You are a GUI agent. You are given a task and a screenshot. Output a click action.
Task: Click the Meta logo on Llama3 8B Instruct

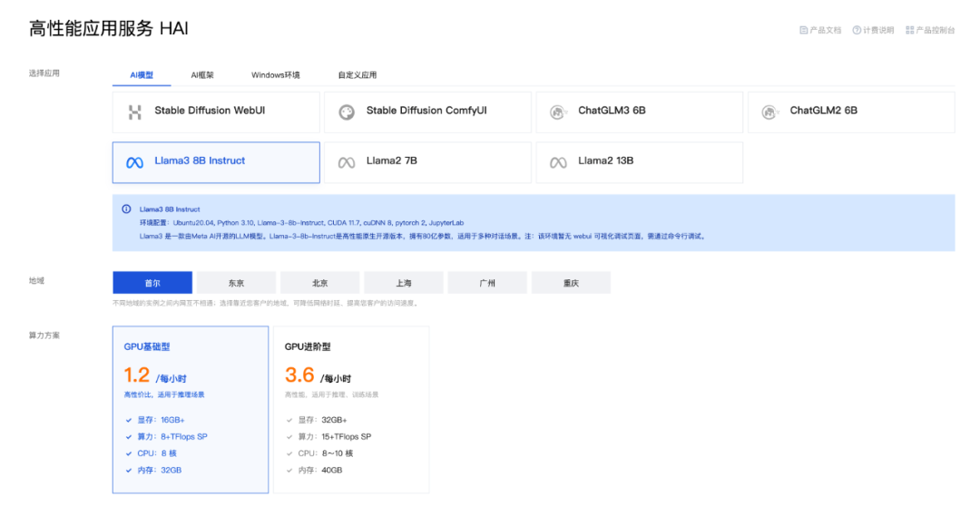tap(134, 162)
